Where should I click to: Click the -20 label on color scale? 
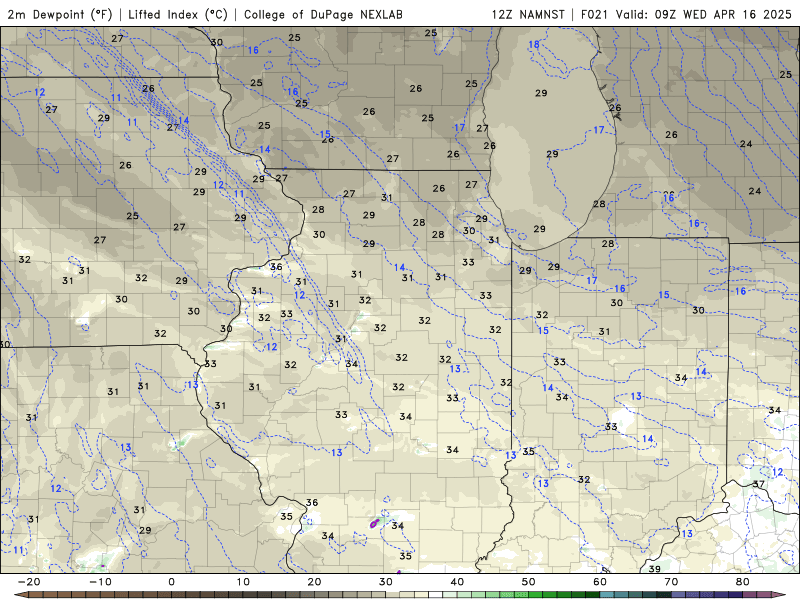tap(29, 582)
